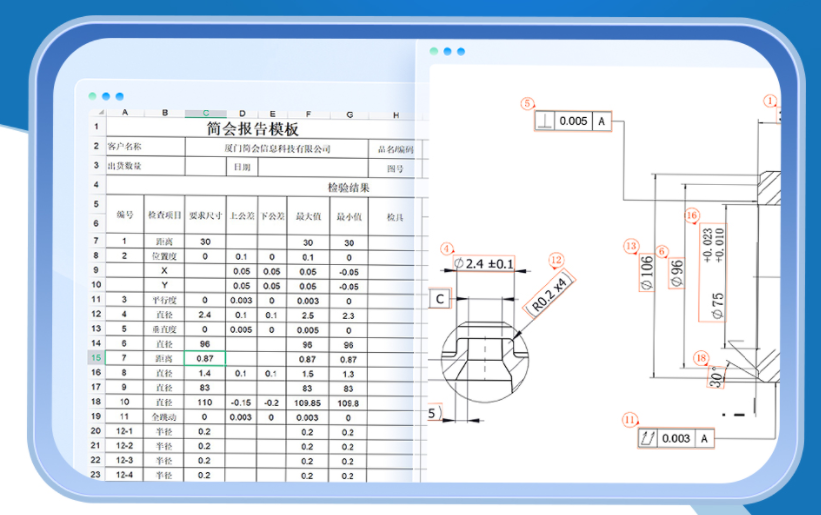This screenshot has height=515, width=821.
Task: Select balloon number 13 on the drawing
Action: [631, 246]
